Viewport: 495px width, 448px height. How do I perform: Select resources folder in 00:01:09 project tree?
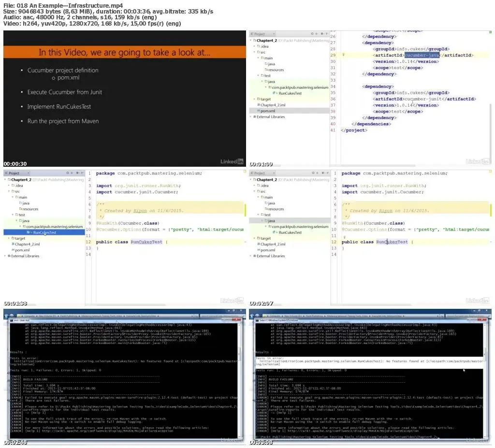click(x=276, y=70)
